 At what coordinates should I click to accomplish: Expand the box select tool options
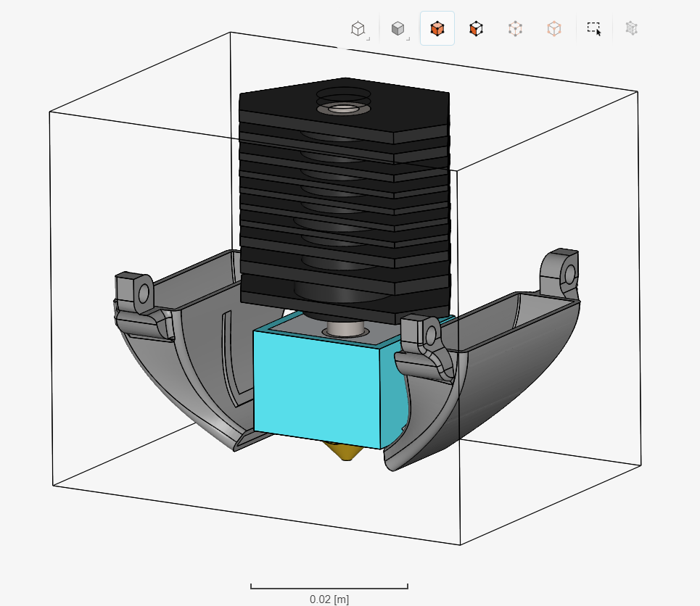pyautogui.click(x=593, y=28)
